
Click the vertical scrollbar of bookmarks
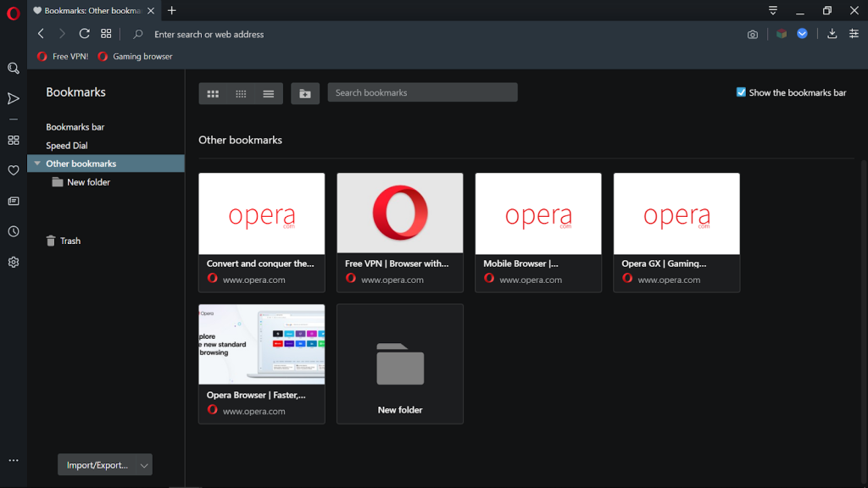(x=864, y=297)
